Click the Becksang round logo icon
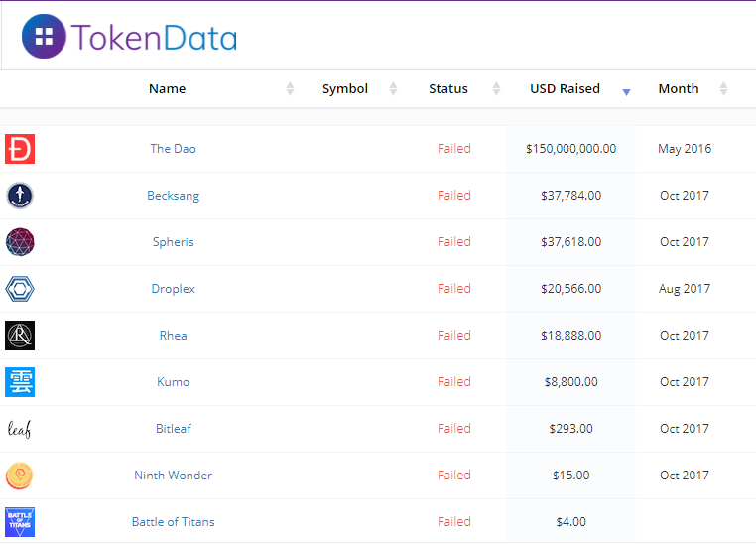This screenshot has height=544, width=756. point(20,196)
